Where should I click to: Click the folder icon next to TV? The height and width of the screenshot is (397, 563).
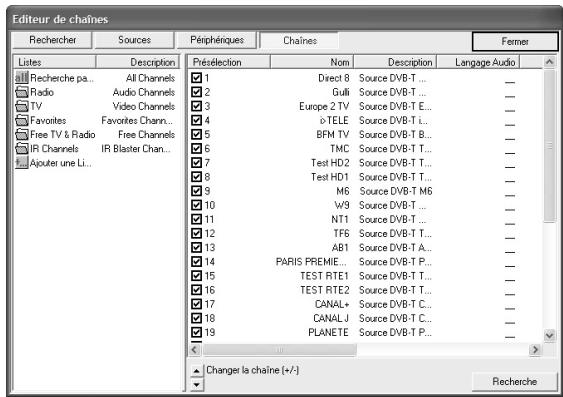22,106
